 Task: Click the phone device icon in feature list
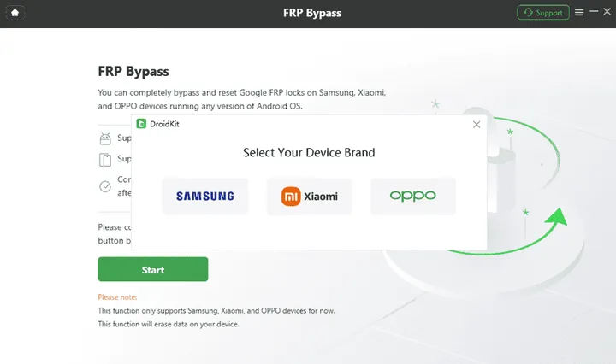pyautogui.click(x=105, y=160)
